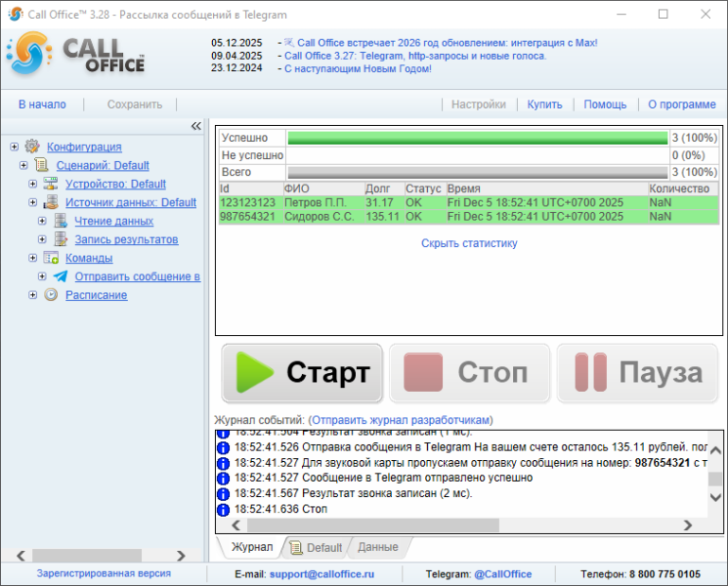Click the Команды icon in tree
Viewport: 728px width, 586px height.
51,258
